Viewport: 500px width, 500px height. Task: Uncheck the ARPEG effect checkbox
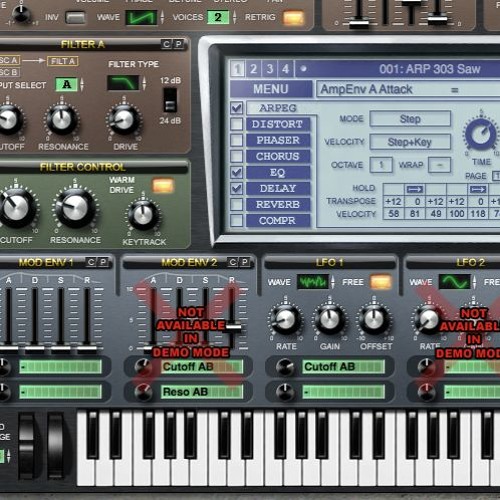237,108
